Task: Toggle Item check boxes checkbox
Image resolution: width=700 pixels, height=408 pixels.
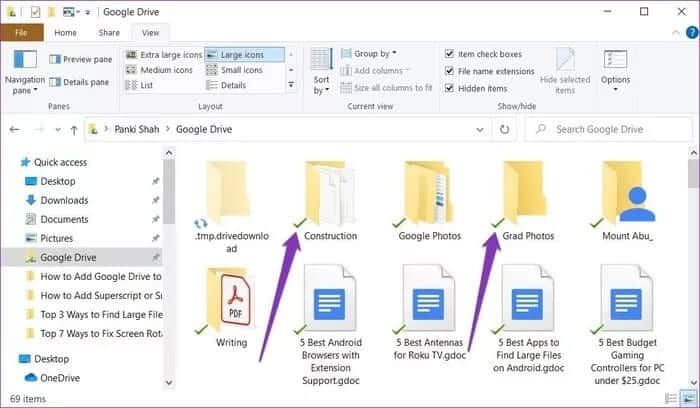Action: [x=450, y=54]
